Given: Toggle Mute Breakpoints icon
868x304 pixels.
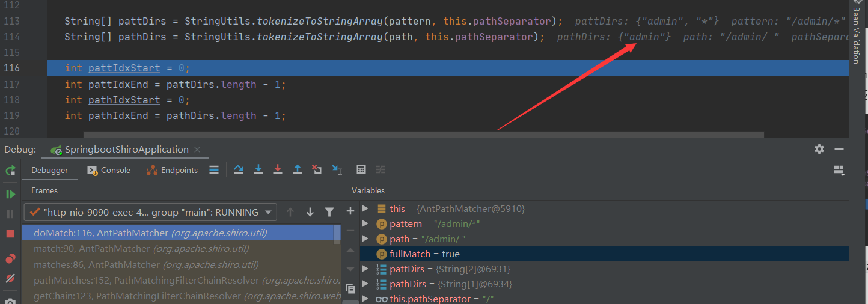Looking at the screenshot, I should point(10,278).
